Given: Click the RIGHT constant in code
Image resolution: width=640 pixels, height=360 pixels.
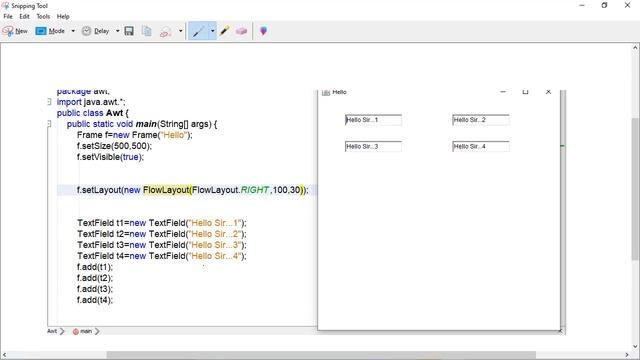Looking at the screenshot, I should pyautogui.click(x=255, y=190).
